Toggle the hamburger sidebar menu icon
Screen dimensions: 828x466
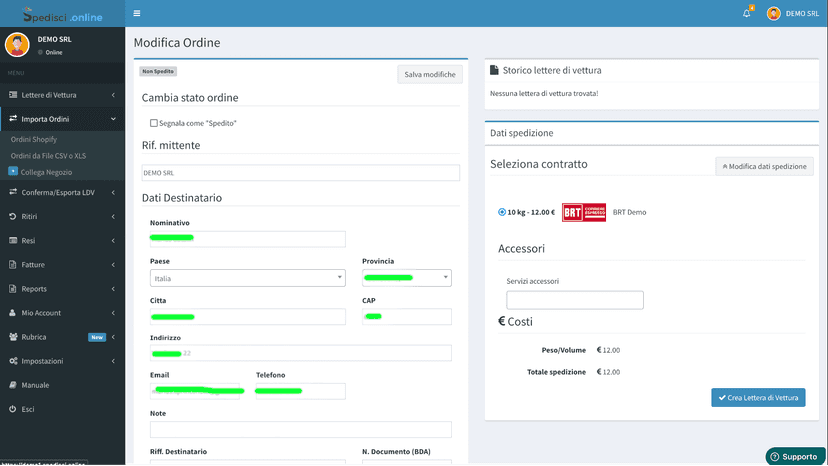click(x=137, y=13)
